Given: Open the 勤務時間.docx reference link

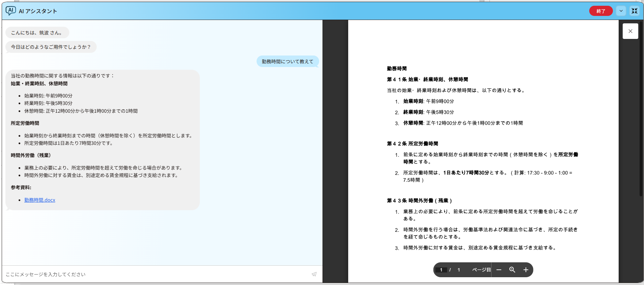Looking at the screenshot, I should [x=40, y=200].
